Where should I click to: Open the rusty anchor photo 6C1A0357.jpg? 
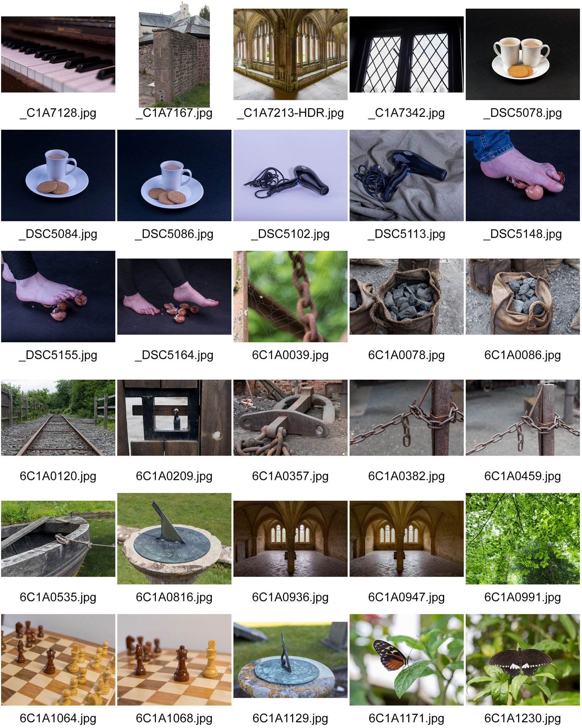point(290,418)
